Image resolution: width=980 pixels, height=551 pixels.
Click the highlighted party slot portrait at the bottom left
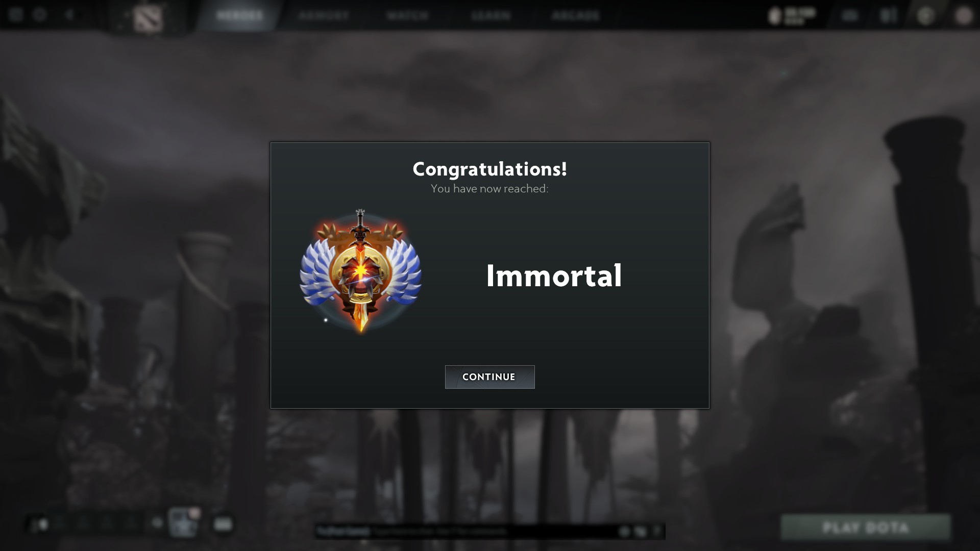point(184,522)
